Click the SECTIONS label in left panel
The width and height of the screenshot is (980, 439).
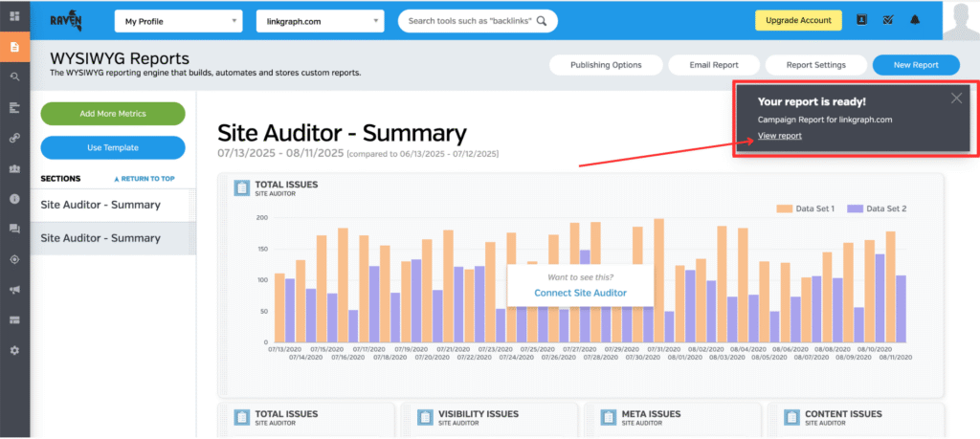[x=60, y=179]
